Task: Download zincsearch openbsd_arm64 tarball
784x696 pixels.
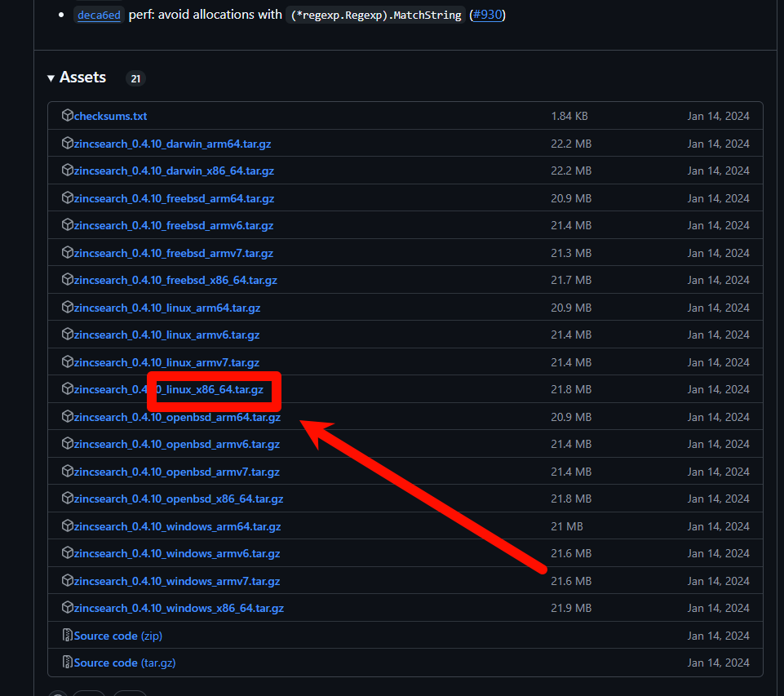Action: [177, 418]
